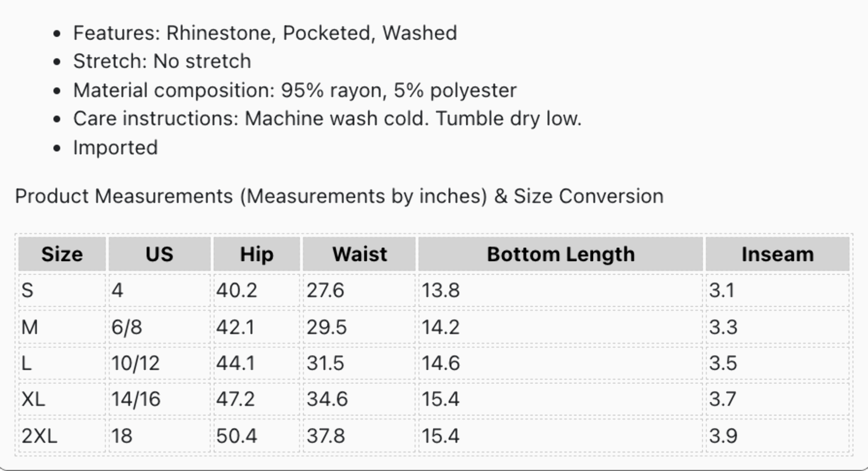This screenshot has height=471, width=868.
Task: Click the Bottom Length column header
Action: click(x=560, y=254)
